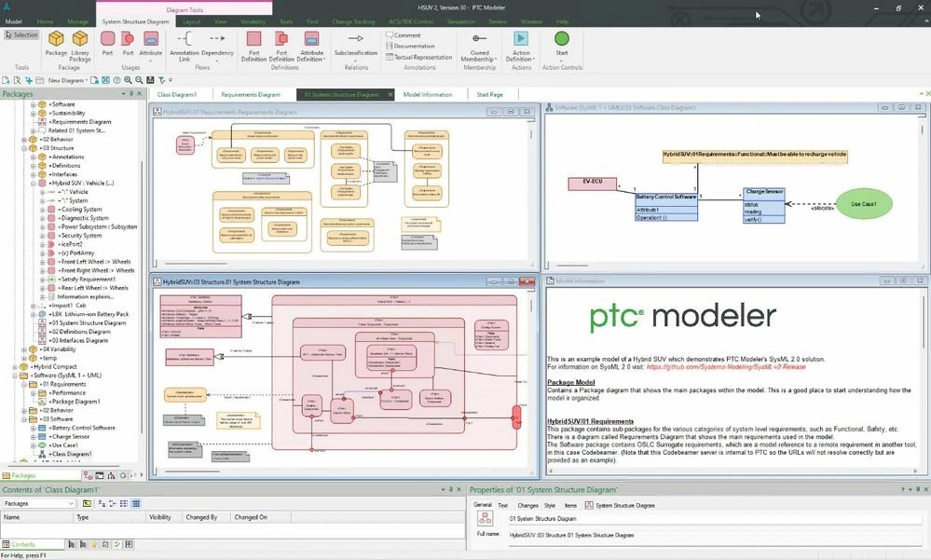Image resolution: width=931 pixels, height=560 pixels.
Task: Expand the 02 Behavior tree node under HybridSUV
Action: click(x=24, y=140)
